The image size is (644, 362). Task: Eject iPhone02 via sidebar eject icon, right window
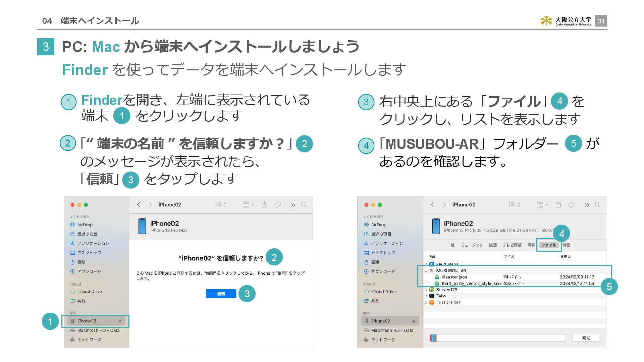[x=414, y=321]
